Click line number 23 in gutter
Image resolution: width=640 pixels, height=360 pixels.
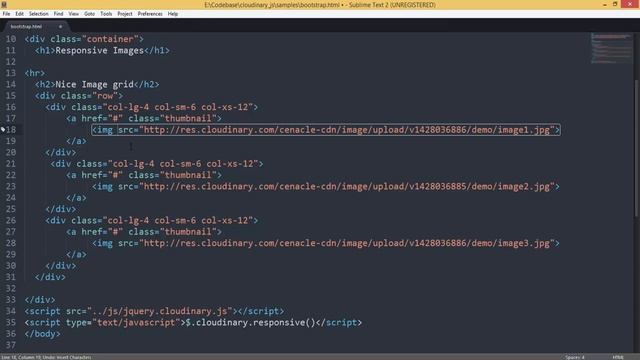click(11, 187)
